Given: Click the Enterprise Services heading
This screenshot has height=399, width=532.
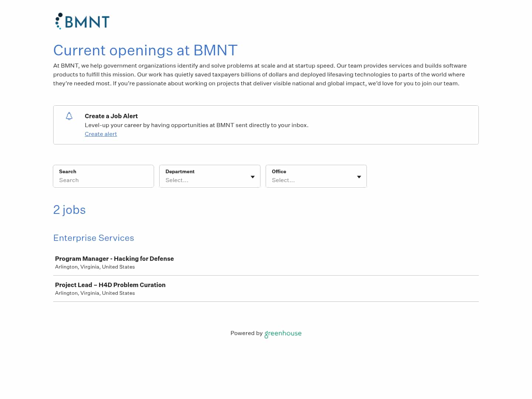Looking at the screenshot, I should (93, 238).
